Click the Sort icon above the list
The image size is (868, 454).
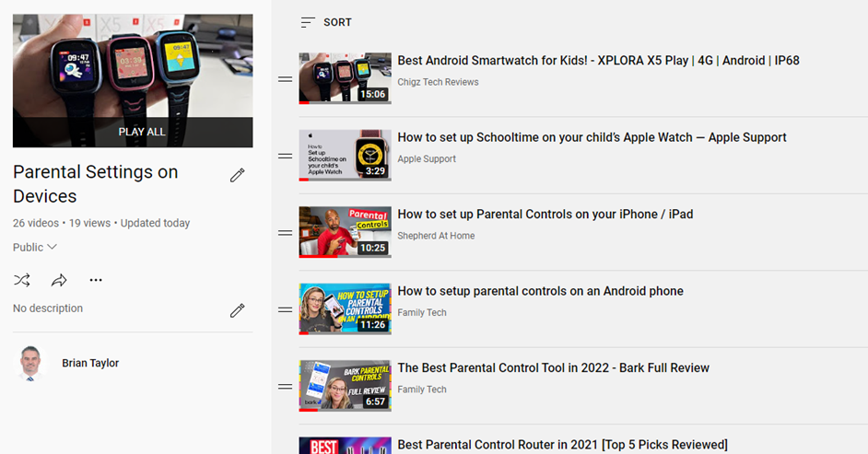coord(308,22)
